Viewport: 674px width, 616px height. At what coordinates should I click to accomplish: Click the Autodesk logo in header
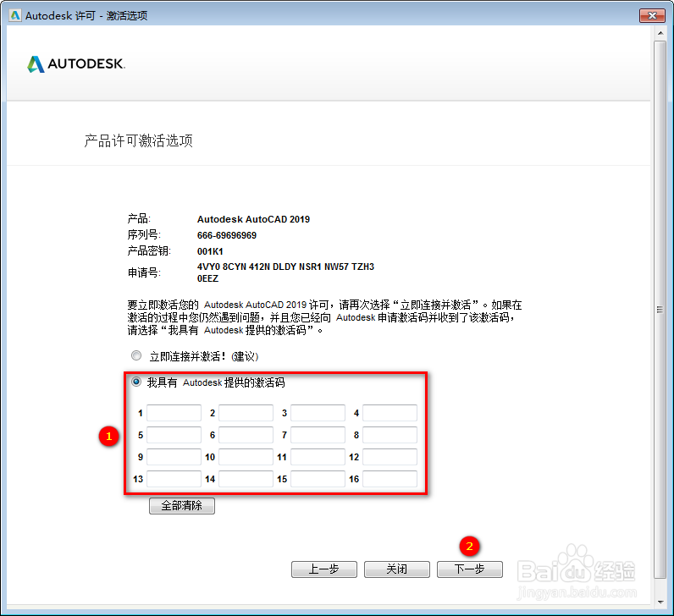[x=76, y=64]
